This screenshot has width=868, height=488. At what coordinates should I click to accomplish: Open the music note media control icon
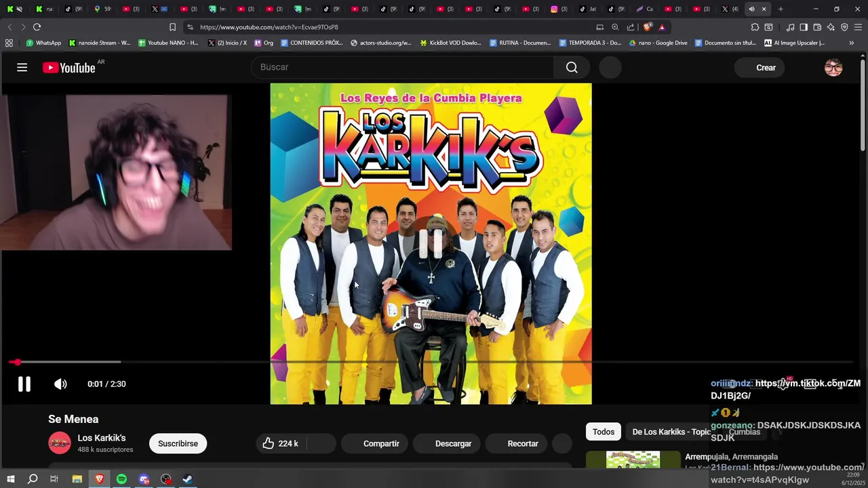pos(790,27)
